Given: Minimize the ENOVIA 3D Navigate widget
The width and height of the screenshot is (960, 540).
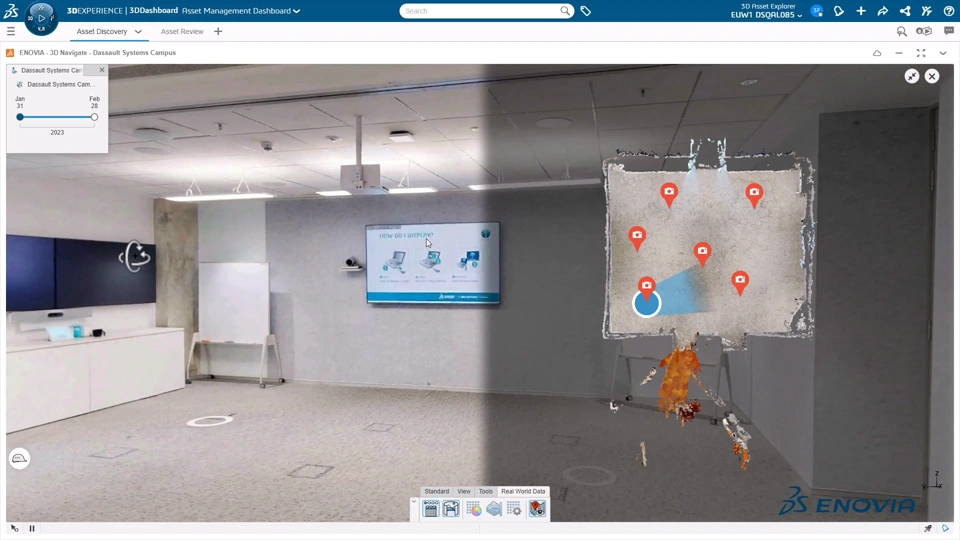Looking at the screenshot, I should point(899,53).
